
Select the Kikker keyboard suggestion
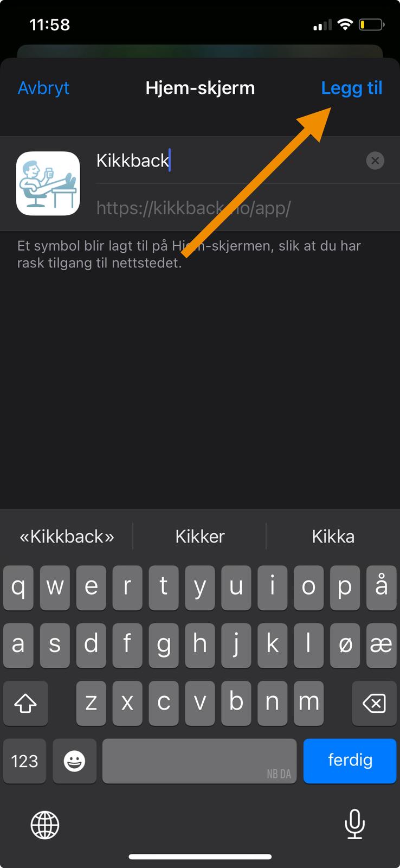pyautogui.click(x=200, y=537)
